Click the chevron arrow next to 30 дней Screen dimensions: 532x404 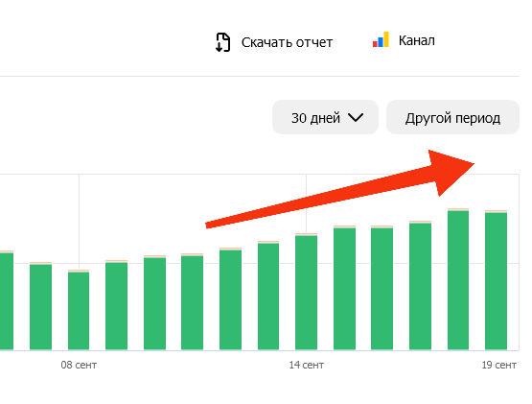pyautogui.click(x=356, y=118)
